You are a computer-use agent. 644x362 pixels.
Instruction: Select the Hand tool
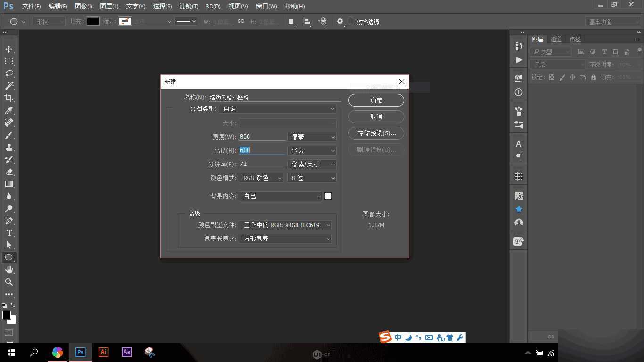(9, 270)
